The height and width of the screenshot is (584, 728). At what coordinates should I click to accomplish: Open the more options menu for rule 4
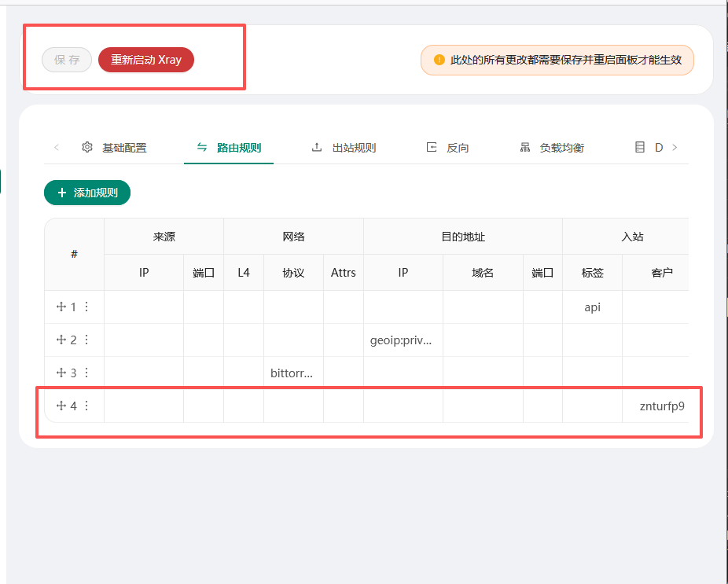[x=86, y=406]
